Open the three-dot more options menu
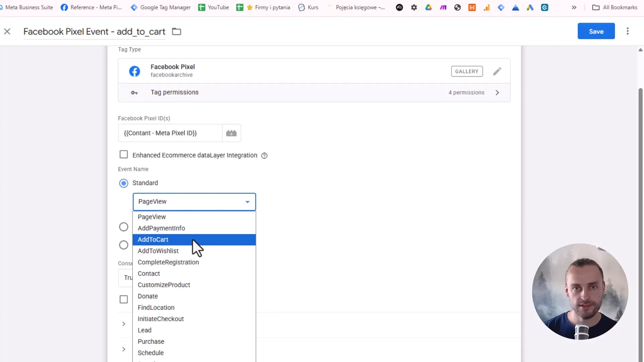 628,31
